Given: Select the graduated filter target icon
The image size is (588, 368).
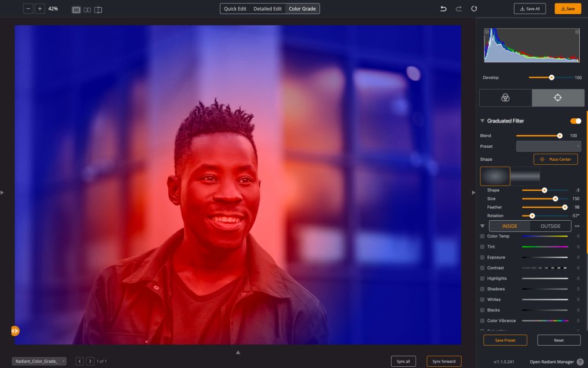Looking at the screenshot, I should [557, 98].
